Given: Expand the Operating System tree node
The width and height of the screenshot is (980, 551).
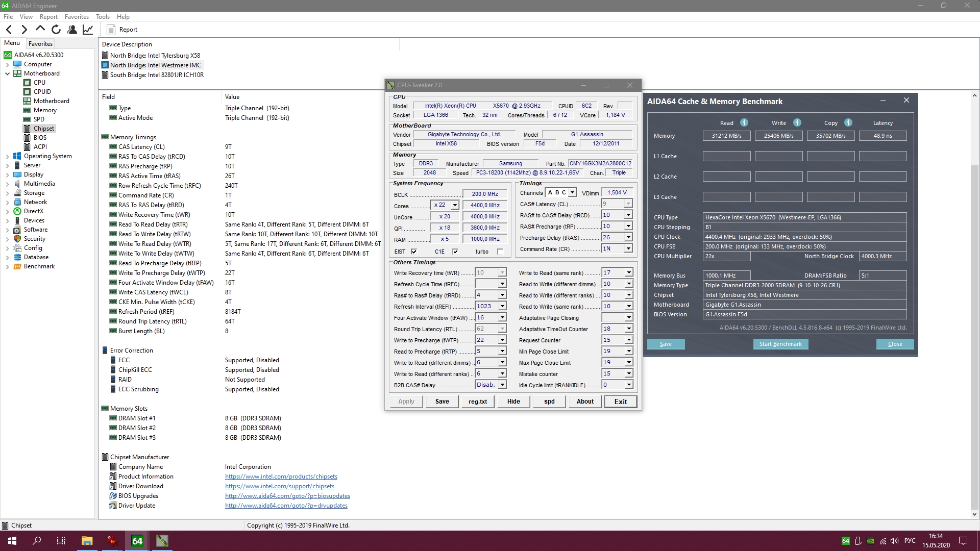Looking at the screenshot, I should pos(7,157).
